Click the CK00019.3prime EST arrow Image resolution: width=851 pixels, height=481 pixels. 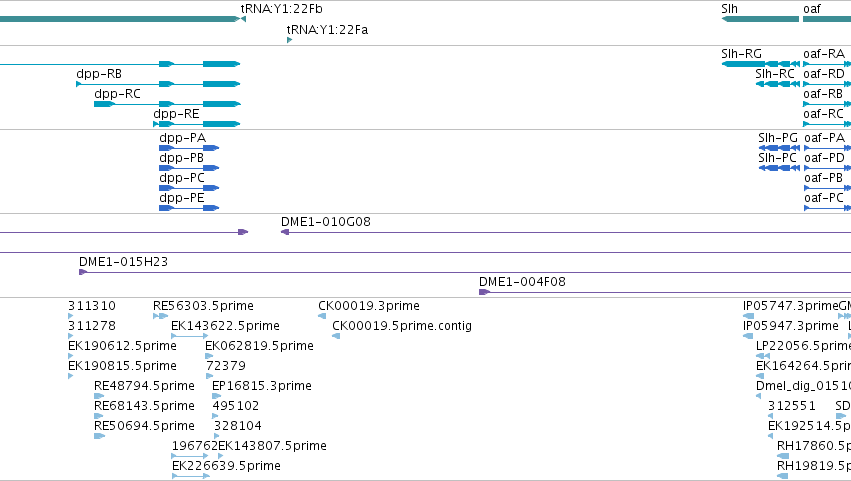click(322, 316)
